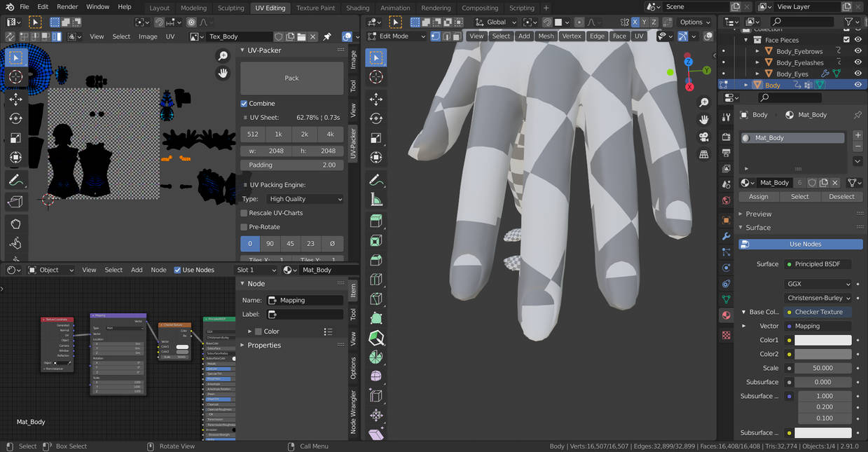The image size is (868, 452).
Task: Open Material properties tab icon
Action: tap(726, 315)
